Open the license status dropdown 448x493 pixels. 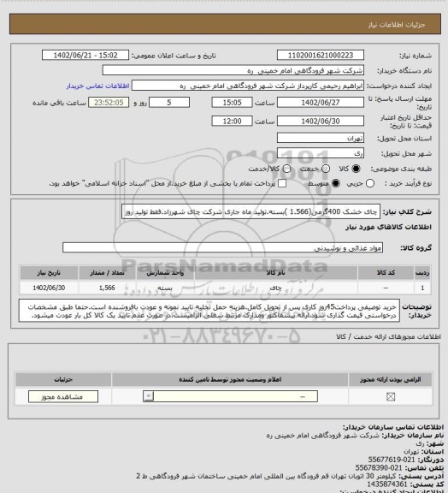tap(230, 396)
